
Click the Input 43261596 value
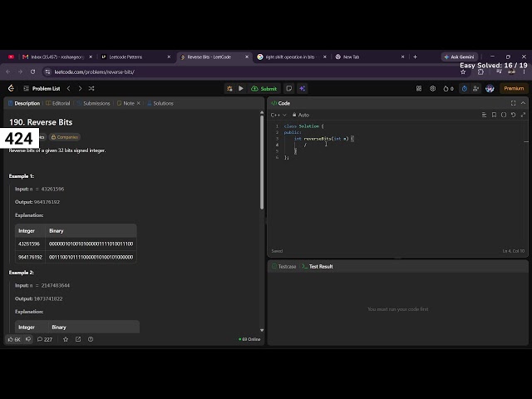pyautogui.click(x=52, y=189)
